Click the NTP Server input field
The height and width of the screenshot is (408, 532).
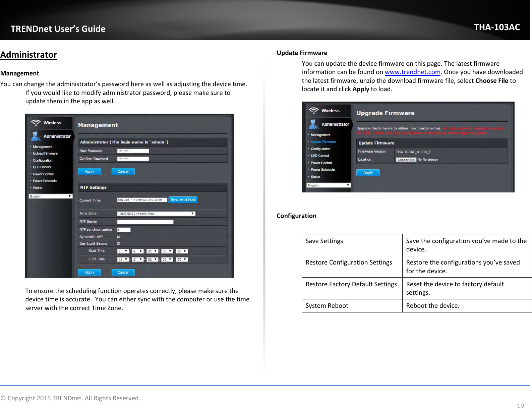tap(145, 222)
